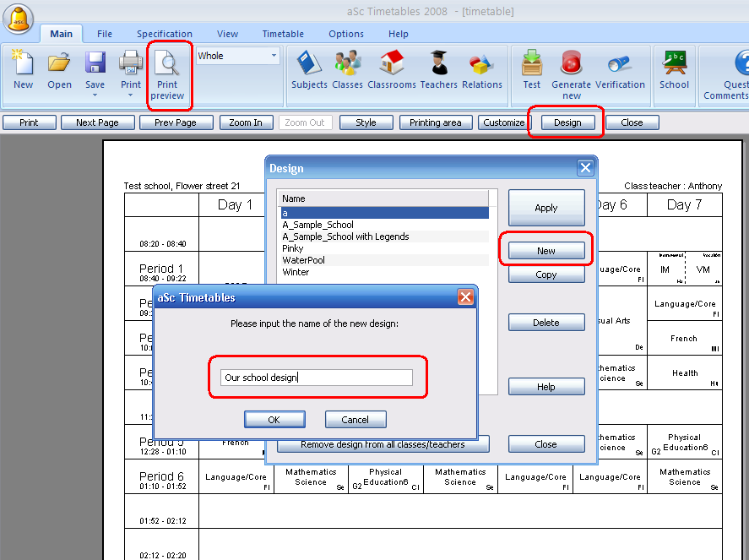Expand the Whole dropdown combo box

(x=274, y=57)
